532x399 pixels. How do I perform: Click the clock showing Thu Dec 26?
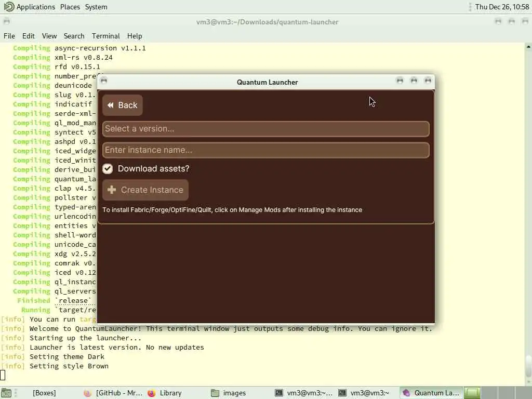[x=502, y=7]
